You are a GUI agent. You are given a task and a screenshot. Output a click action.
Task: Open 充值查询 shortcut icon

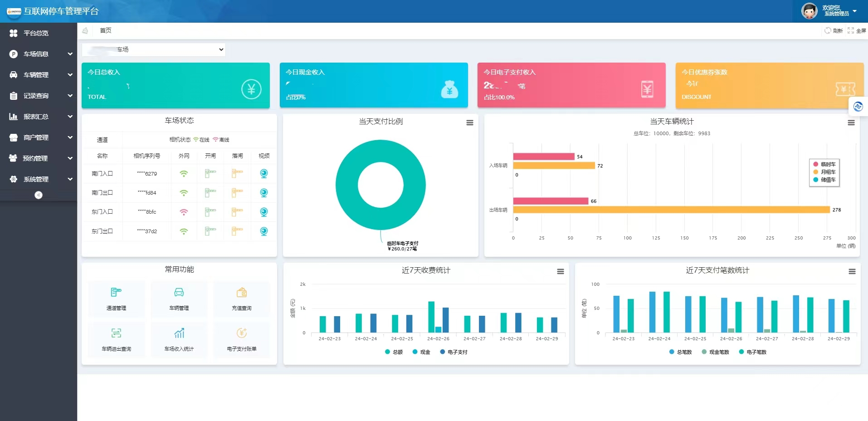pos(242,293)
